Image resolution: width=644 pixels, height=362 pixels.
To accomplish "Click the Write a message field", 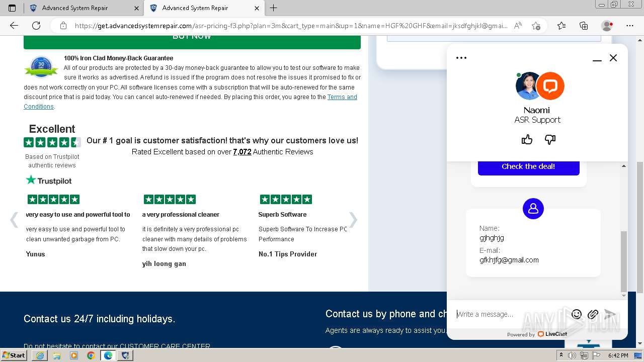I will [511, 314].
